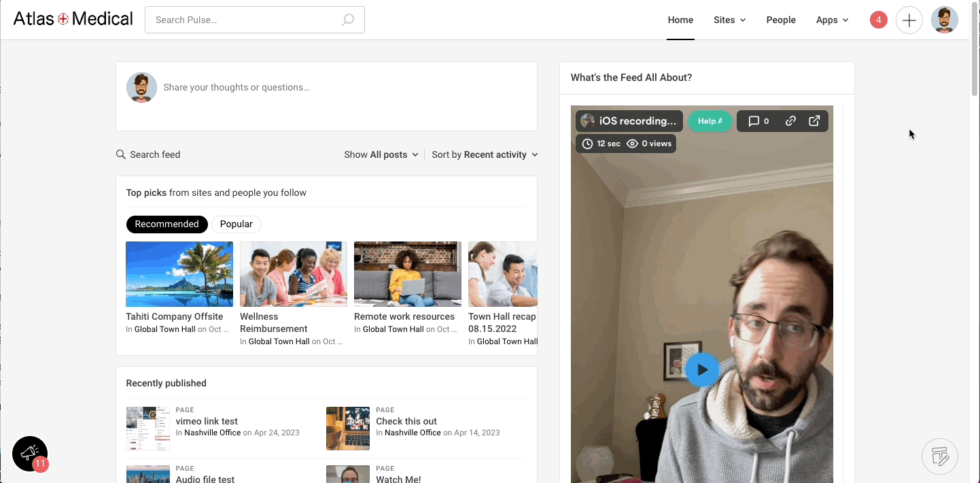Open the Remote work resources title link

click(404, 316)
